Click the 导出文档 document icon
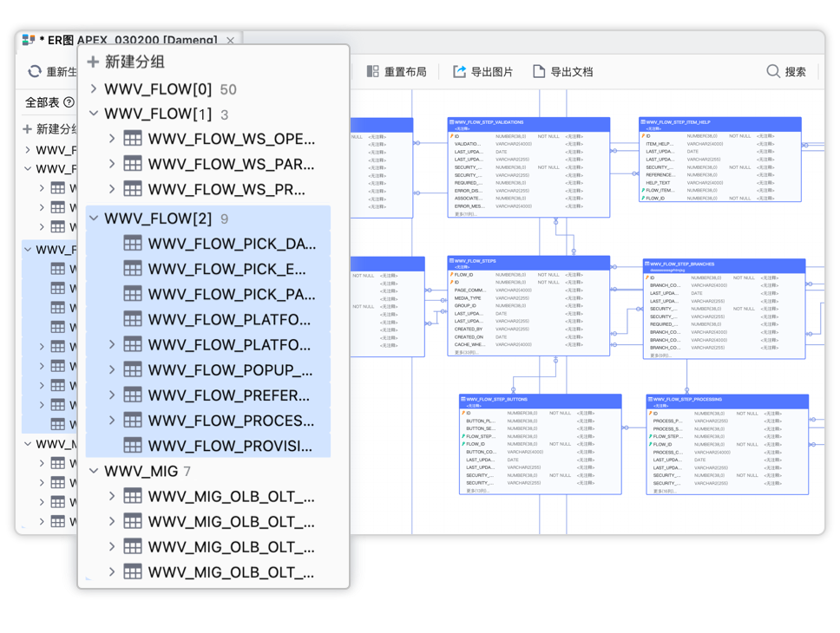Screen dimensions: 840x633 (x=539, y=71)
